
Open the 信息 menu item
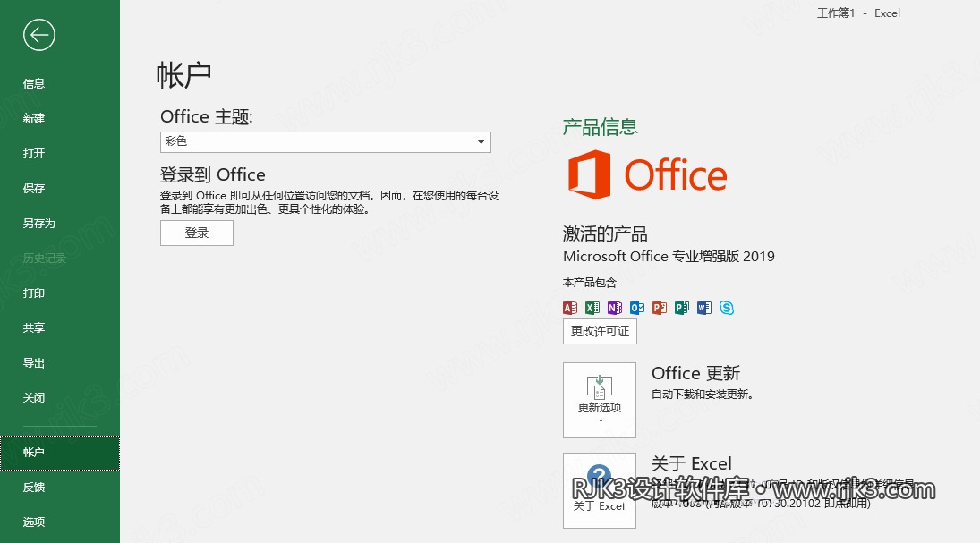pyautogui.click(x=34, y=84)
